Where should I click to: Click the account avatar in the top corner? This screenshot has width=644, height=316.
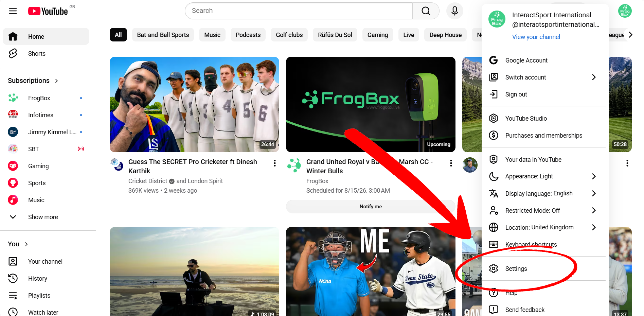click(625, 11)
